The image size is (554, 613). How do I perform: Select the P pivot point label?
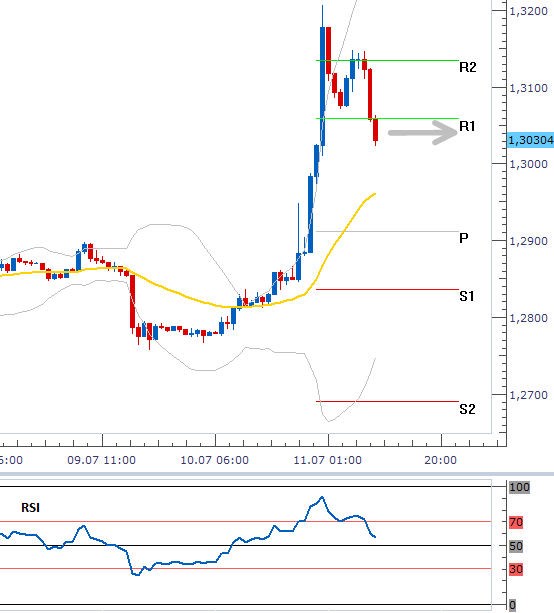pos(464,238)
